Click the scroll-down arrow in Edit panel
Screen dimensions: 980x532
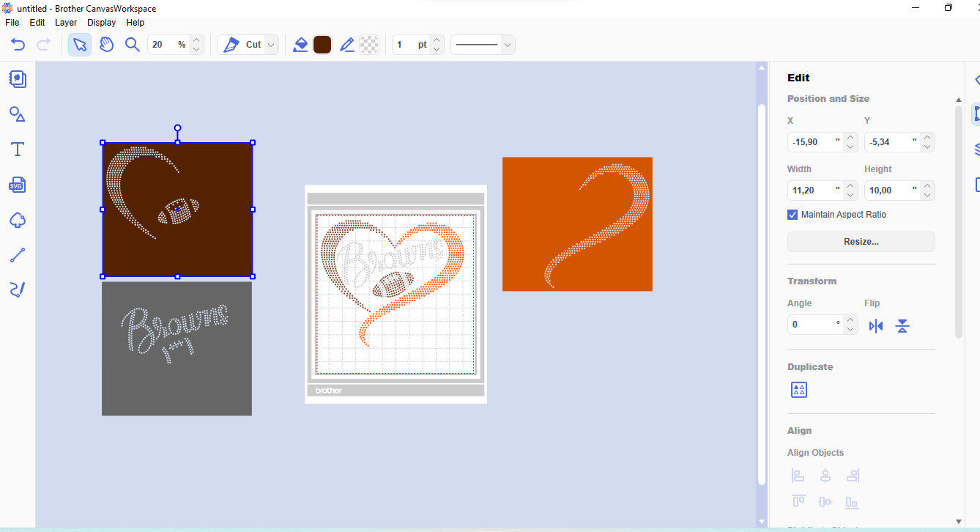(x=959, y=521)
